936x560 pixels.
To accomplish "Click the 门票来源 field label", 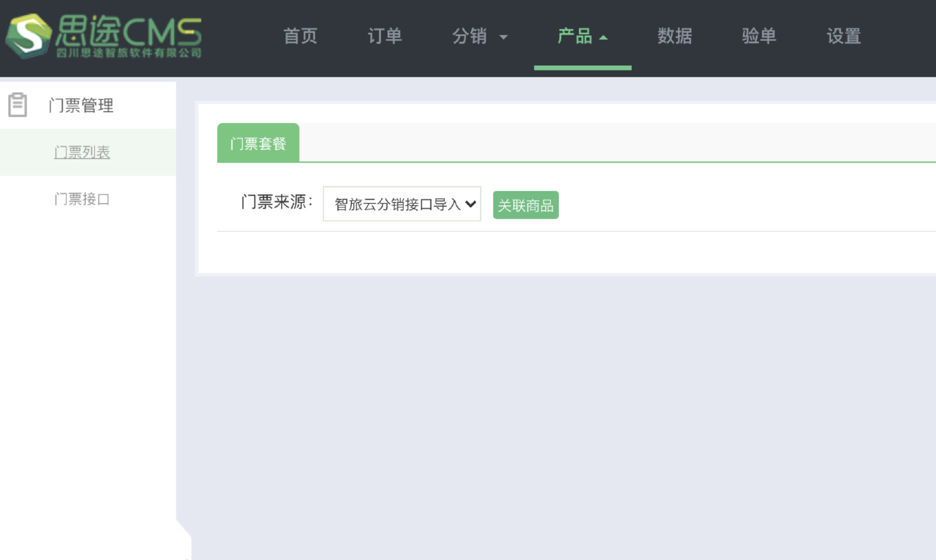I will click(277, 202).
